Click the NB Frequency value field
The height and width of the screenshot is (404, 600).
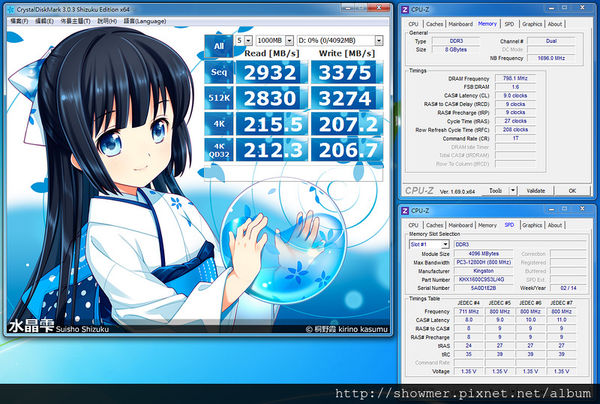click(x=551, y=58)
